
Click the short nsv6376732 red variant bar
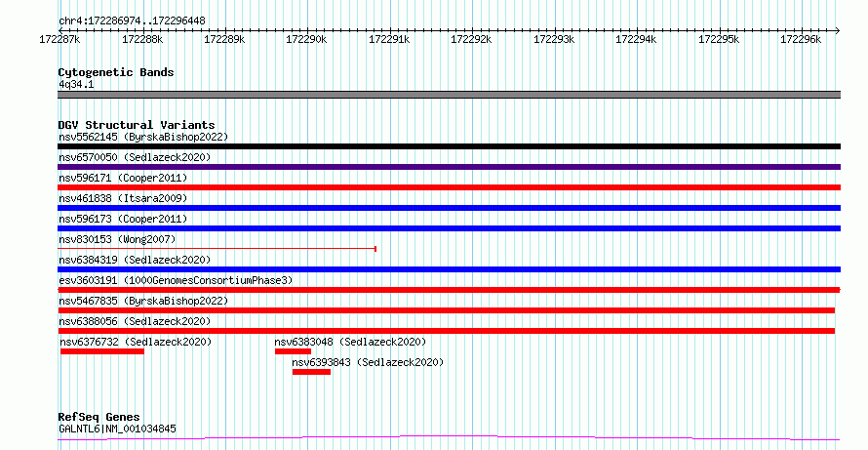pos(102,351)
